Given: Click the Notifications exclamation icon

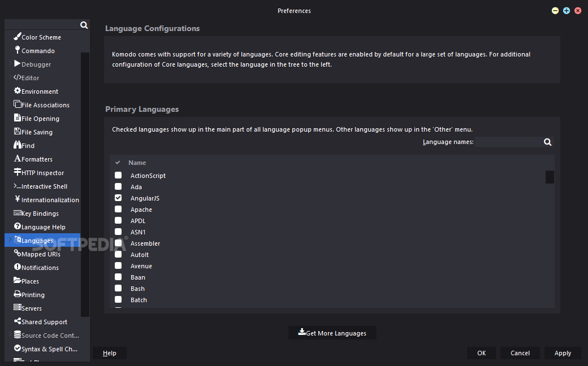Looking at the screenshot, I should click(x=18, y=267).
